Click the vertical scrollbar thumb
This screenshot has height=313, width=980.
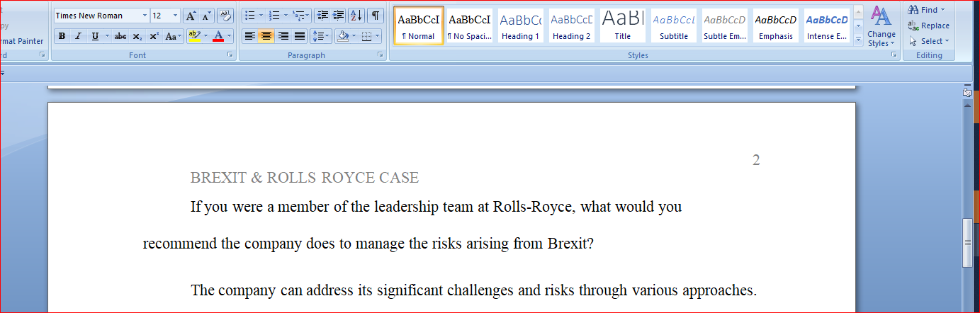968,243
